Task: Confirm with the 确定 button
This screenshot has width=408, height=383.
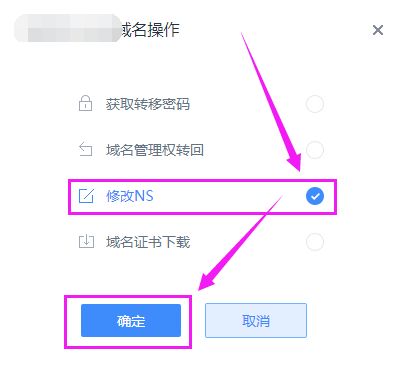Action: (x=131, y=320)
